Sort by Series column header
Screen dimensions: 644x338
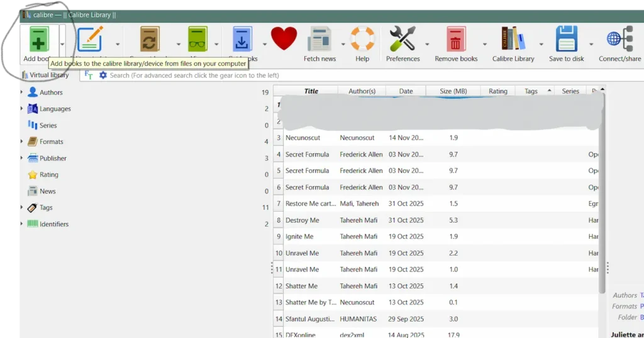click(570, 90)
